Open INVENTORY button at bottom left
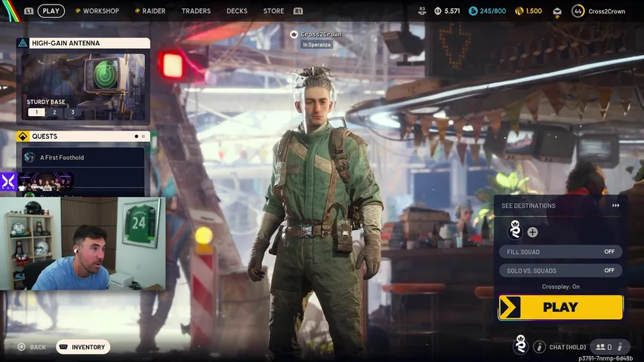Image resolution: width=644 pixels, height=362 pixels. [83, 347]
